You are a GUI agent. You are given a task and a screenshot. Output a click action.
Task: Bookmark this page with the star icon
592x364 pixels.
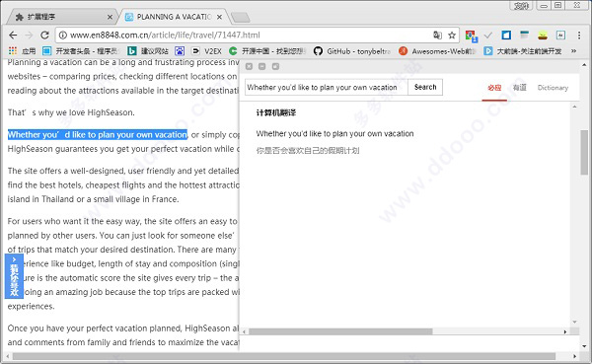click(x=452, y=36)
